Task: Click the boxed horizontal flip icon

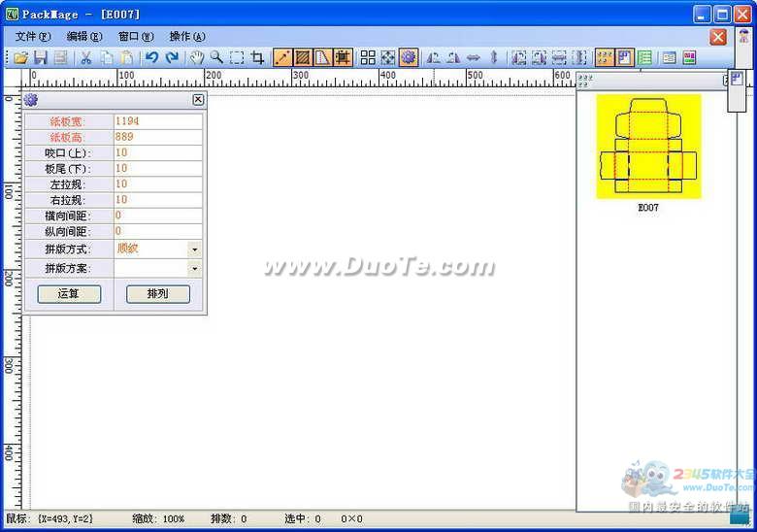Action: [x=559, y=58]
